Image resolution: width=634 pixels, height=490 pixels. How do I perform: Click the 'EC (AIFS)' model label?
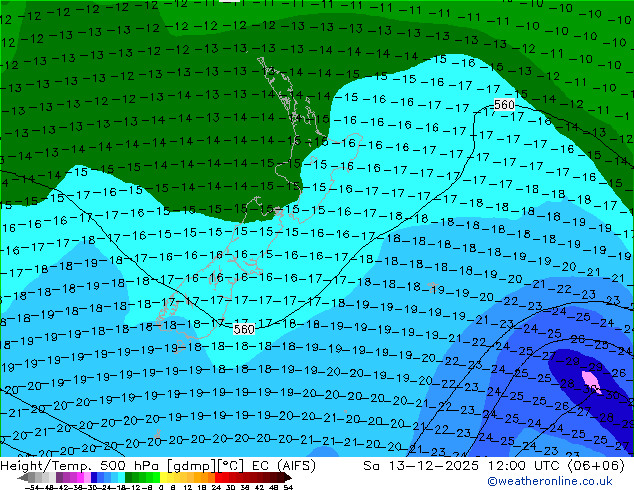[x=283, y=466]
